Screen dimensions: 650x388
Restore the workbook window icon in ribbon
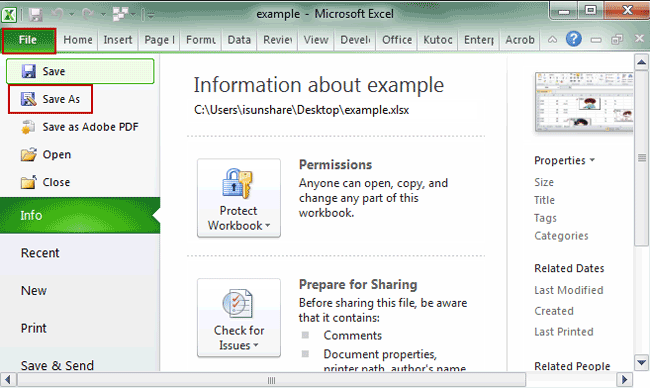[x=617, y=40]
